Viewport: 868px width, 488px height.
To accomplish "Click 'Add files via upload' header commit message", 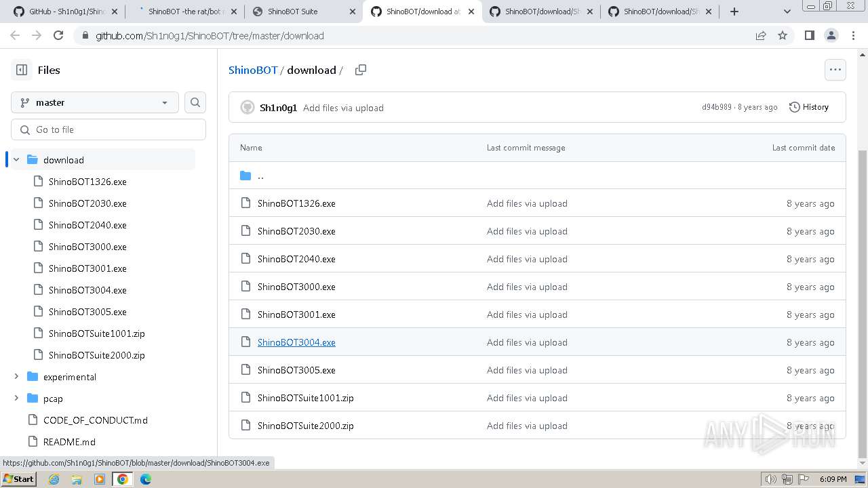I will coord(343,108).
